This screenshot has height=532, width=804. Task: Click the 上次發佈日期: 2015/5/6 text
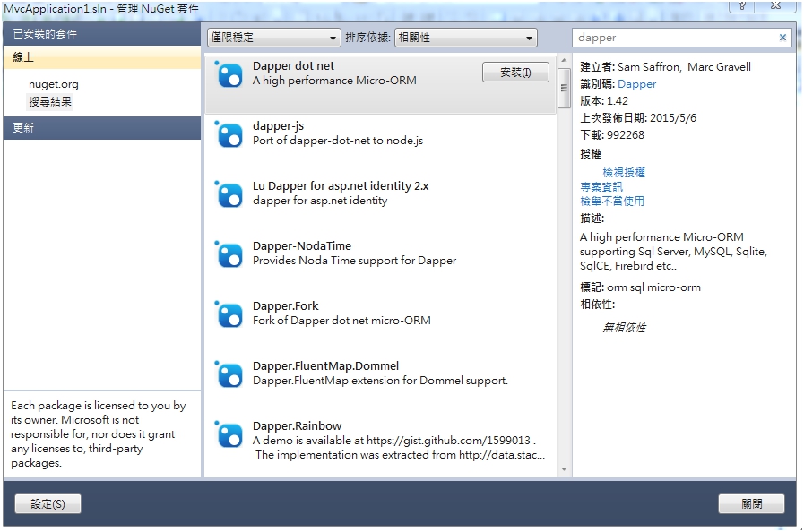click(638, 118)
